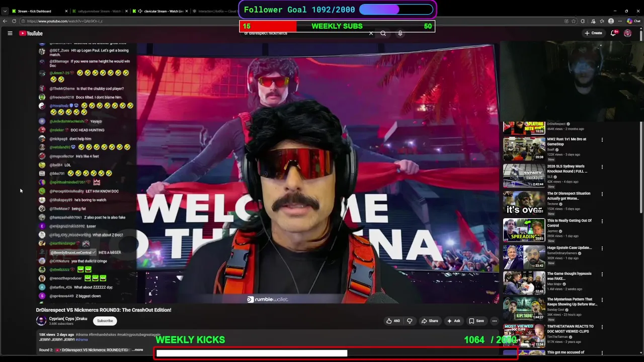Share the video
The width and height of the screenshot is (644, 362).
point(430,321)
